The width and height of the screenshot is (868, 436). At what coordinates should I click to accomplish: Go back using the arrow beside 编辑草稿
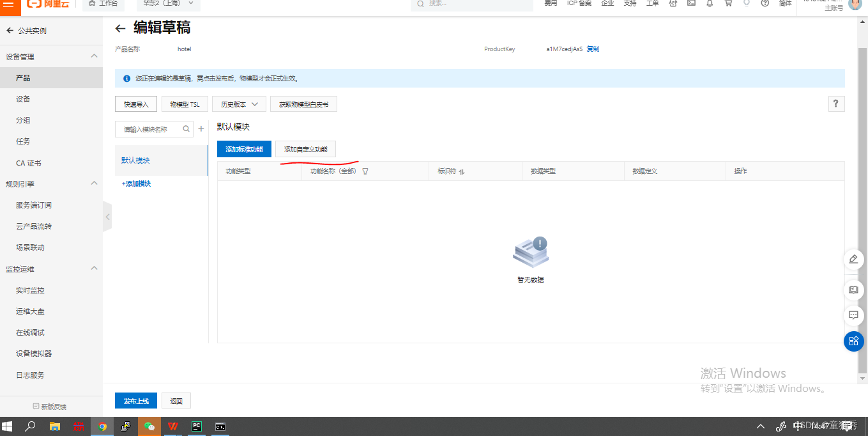(x=120, y=28)
